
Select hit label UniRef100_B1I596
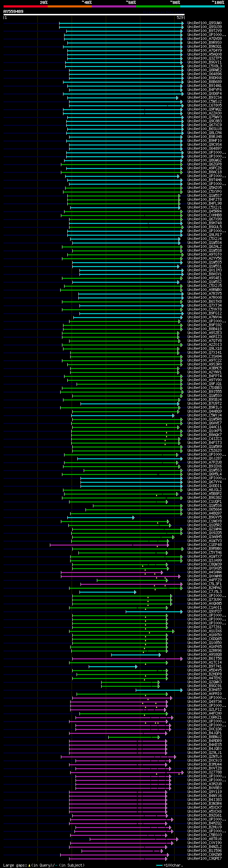tap(204, 851)
